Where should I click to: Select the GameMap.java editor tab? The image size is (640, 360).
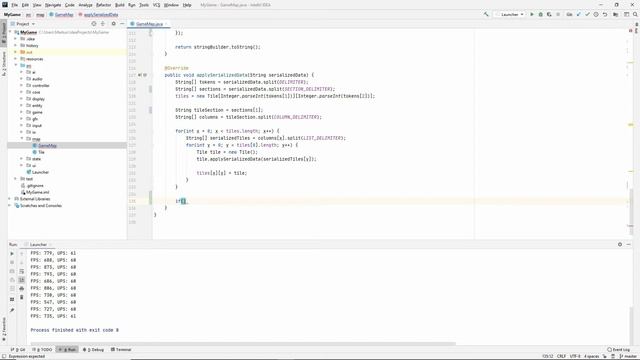tap(149, 24)
